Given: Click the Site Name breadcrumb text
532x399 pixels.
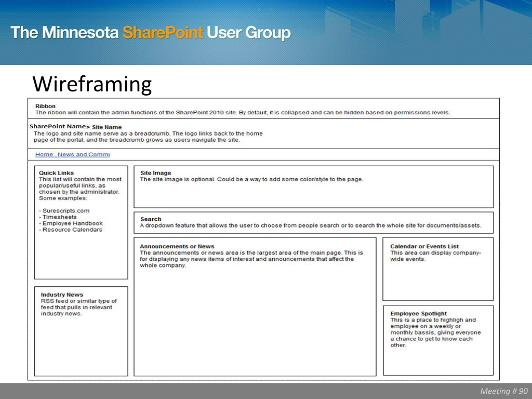Looking at the screenshot, I should pos(107,127).
